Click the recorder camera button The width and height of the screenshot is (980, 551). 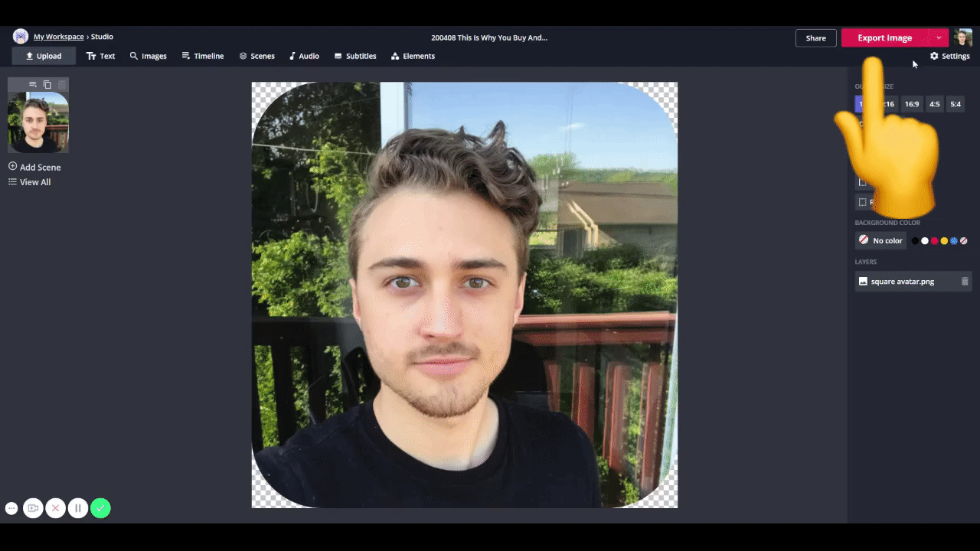click(x=33, y=508)
